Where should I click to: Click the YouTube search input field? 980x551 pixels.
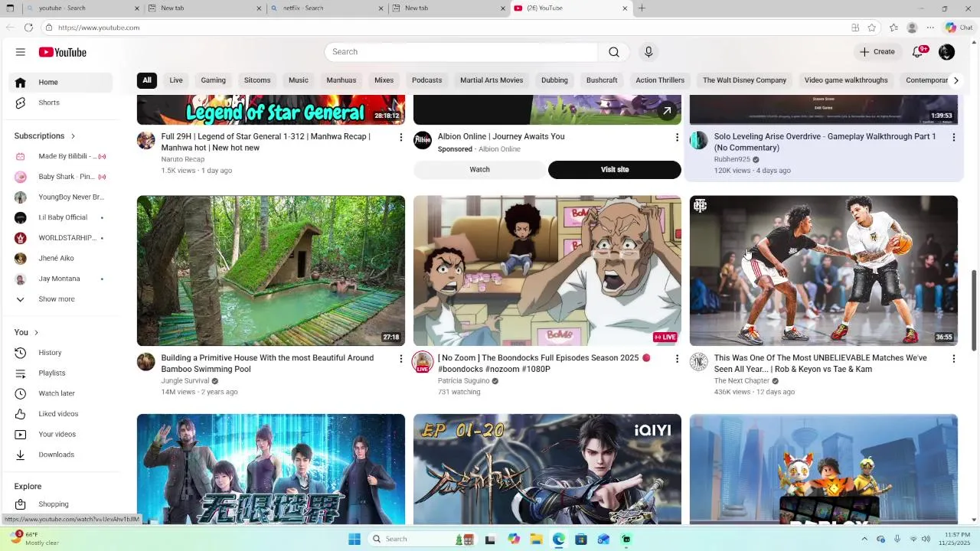(x=461, y=52)
